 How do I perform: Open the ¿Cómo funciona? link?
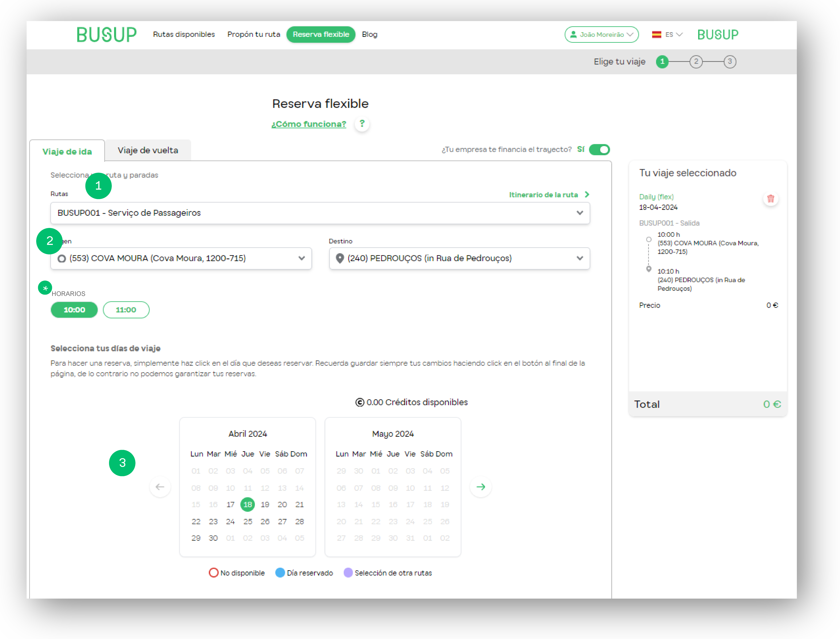(x=308, y=124)
